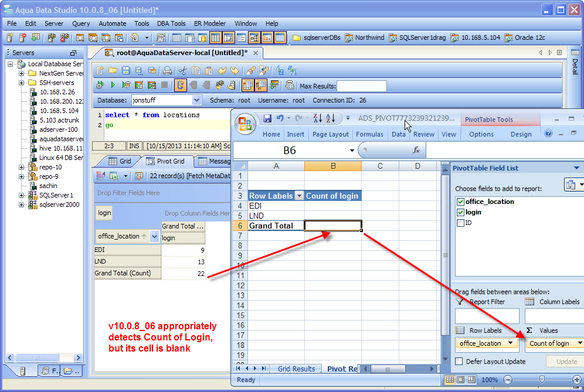Switch to Excel Formulas ribbon tab
Image resolution: width=584 pixels, height=392 pixels.
pyautogui.click(x=369, y=134)
